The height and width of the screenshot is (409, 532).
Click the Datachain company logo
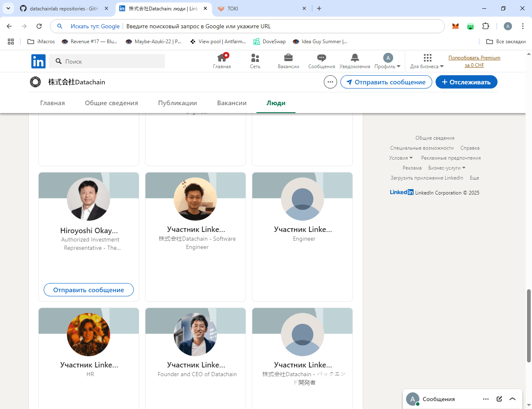pyautogui.click(x=35, y=82)
